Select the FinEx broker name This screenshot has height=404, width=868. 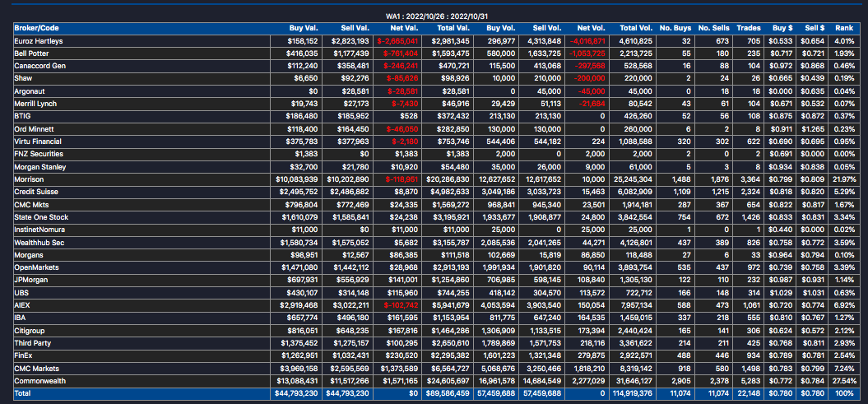tap(24, 355)
